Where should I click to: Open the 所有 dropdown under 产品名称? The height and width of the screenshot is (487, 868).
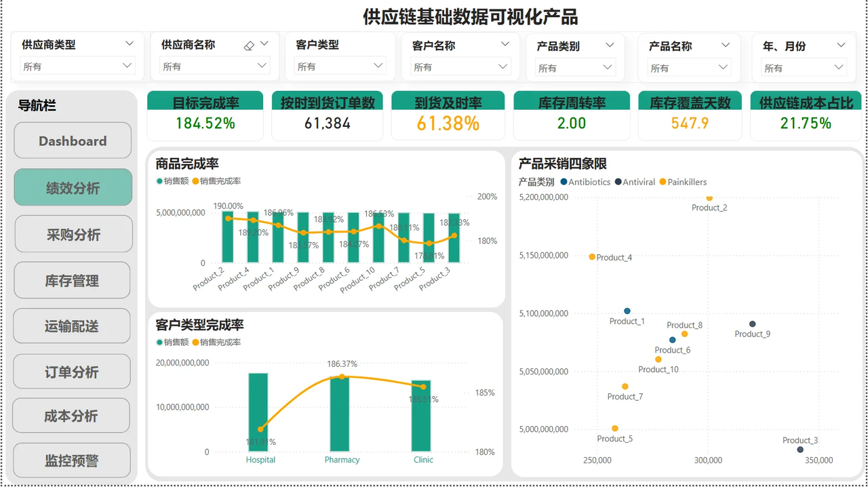coord(688,68)
